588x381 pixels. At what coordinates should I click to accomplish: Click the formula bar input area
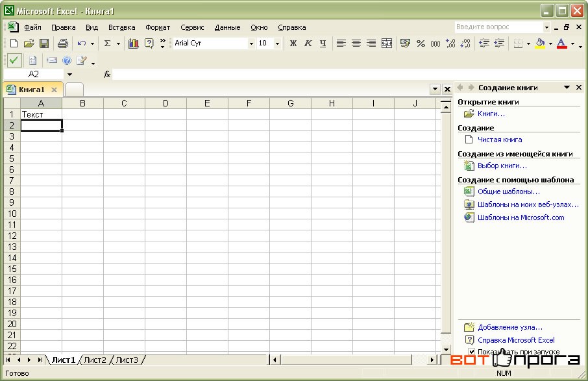349,74
